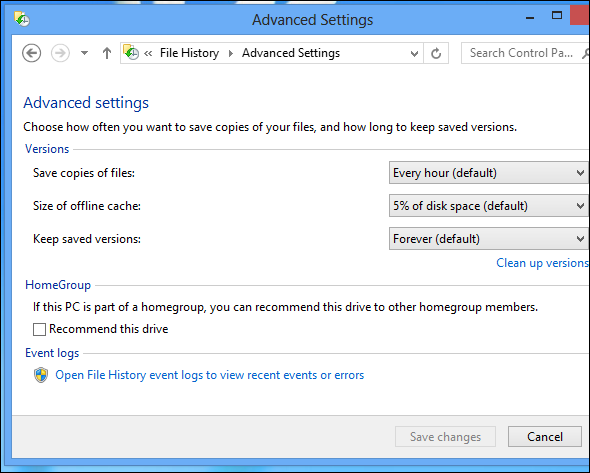Open the Save copies of files dropdown
590x473 pixels.
tap(488, 173)
